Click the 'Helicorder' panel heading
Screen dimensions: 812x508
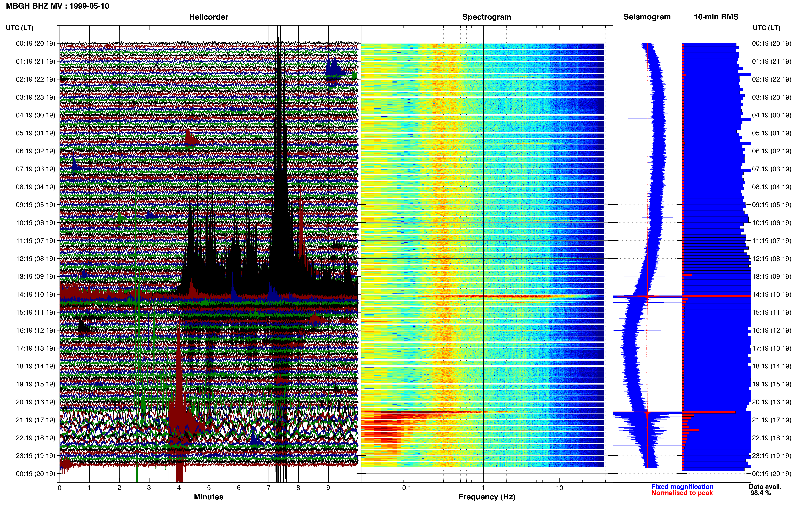click(209, 17)
